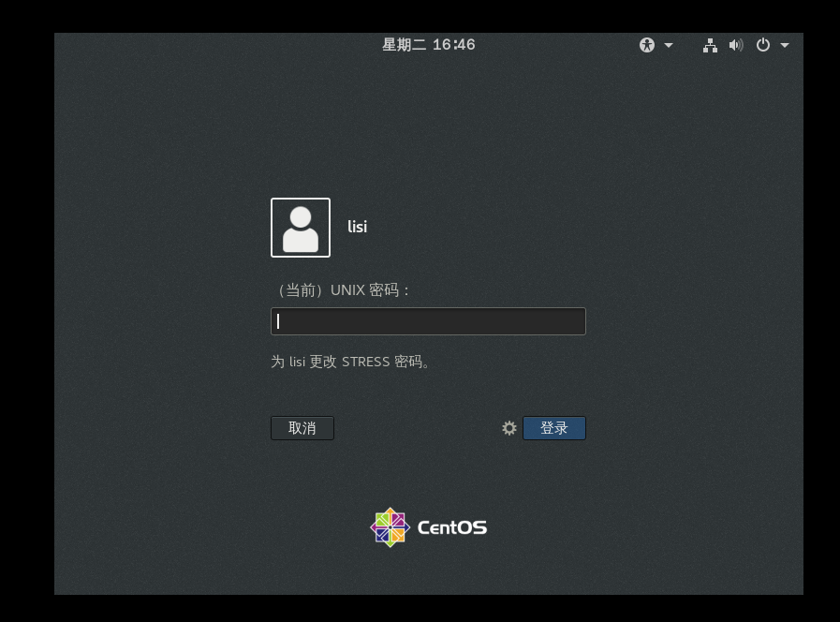Image resolution: width=840 pixels, height=622 pixels.
Task: Open the power menu icon
Action: (x=763, y=45)
